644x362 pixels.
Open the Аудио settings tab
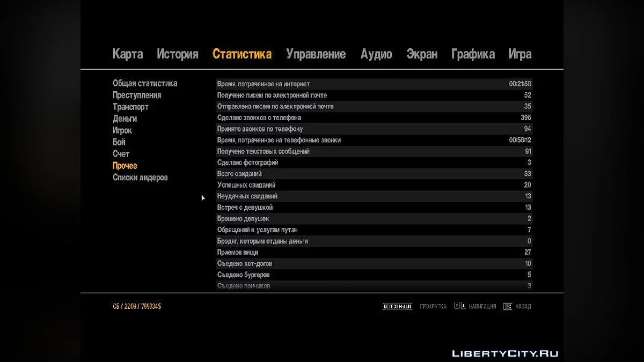(x=377, y=54)
